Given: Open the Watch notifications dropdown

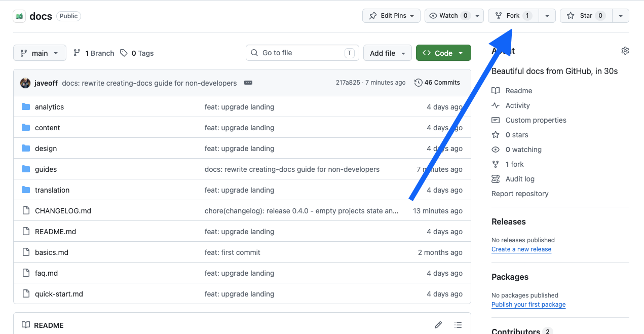Looking at the screenshot, I should (454, 16).
